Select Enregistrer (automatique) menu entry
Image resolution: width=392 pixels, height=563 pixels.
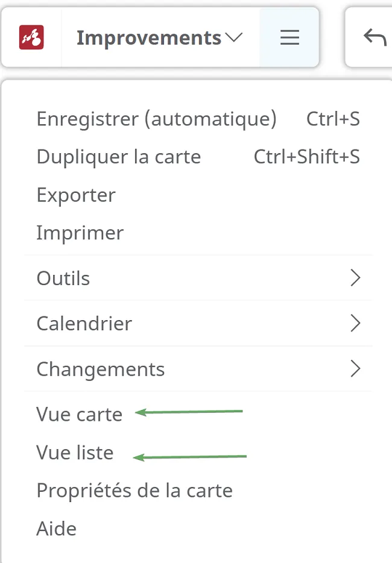pyautogui.click(x=198, y=119)
